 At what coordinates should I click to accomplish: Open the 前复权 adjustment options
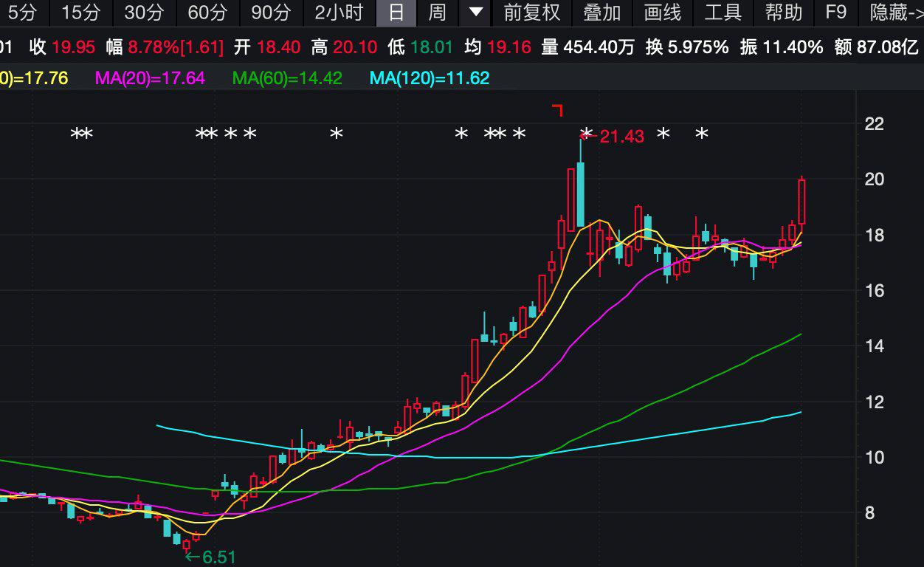(x=531, y=13)
